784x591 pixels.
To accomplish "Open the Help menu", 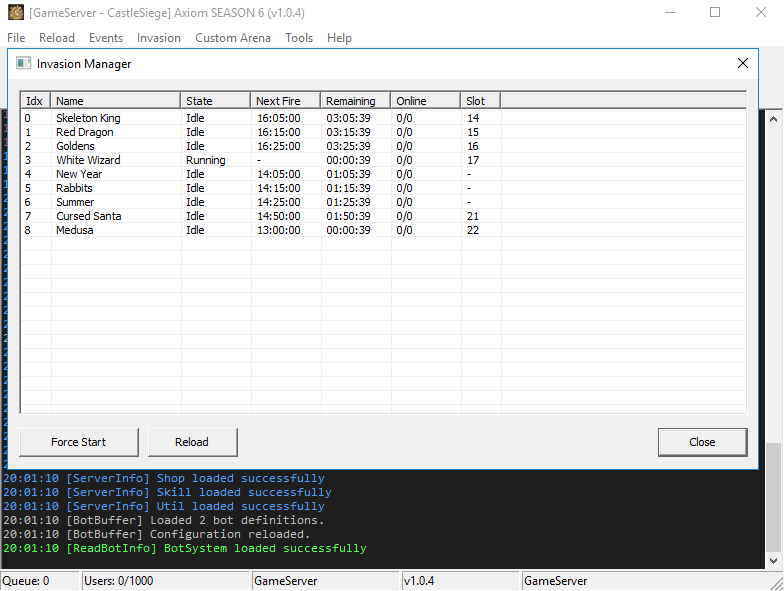I will click(340, 38).
